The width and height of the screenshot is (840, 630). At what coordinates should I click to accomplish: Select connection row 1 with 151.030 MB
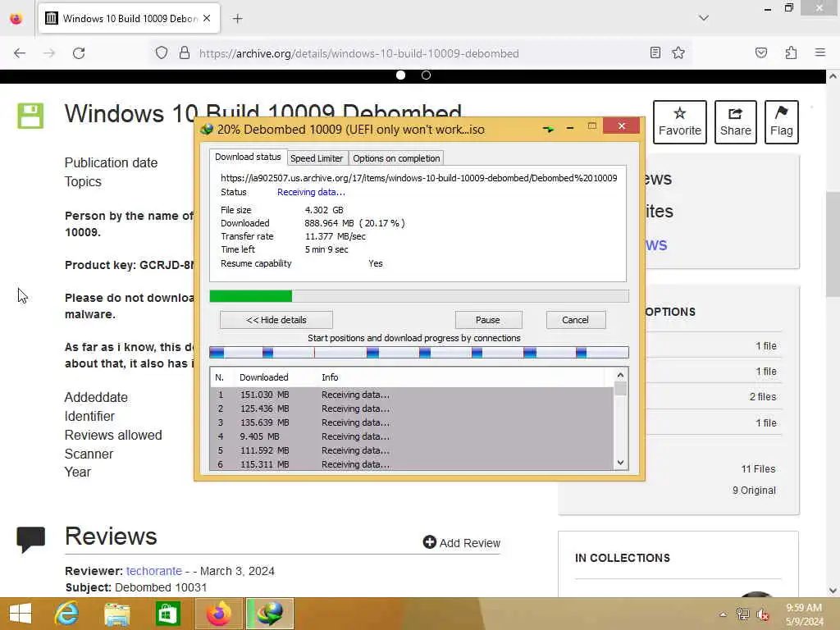click(x=412, y=395)
